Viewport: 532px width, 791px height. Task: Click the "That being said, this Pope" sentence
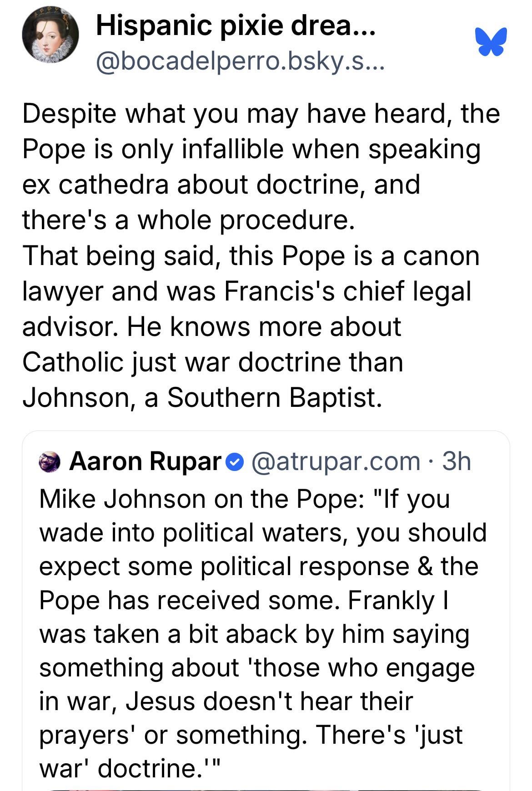coord(251,255)
